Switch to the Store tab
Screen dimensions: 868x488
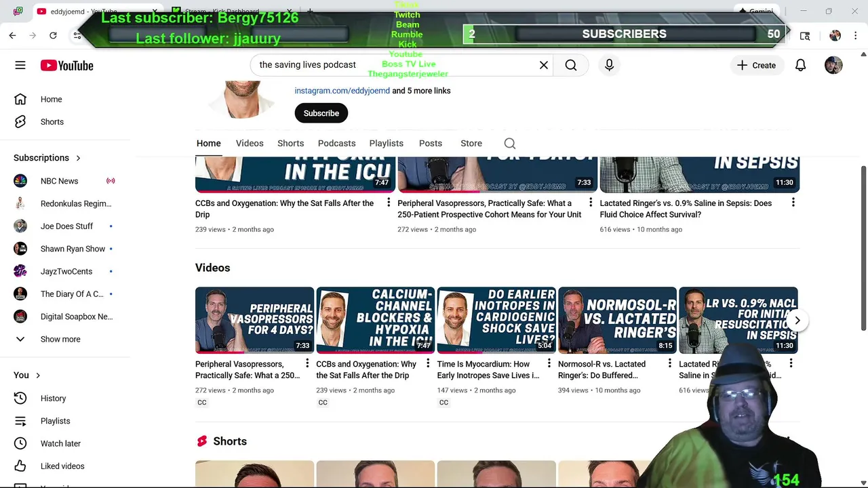click(x=471, y=143)
